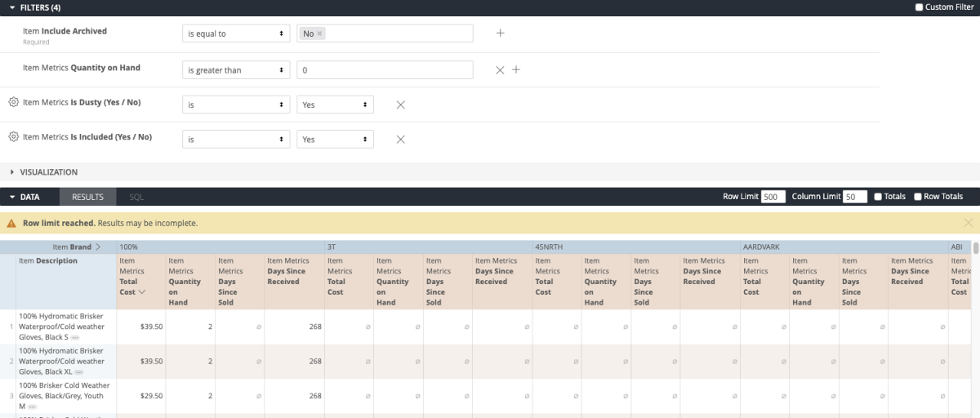Click the Brisker Cold Weather Gloves Youth M description
Image resolution: width=980 pixels, height=418 pixels.
(x=64, y=396)
